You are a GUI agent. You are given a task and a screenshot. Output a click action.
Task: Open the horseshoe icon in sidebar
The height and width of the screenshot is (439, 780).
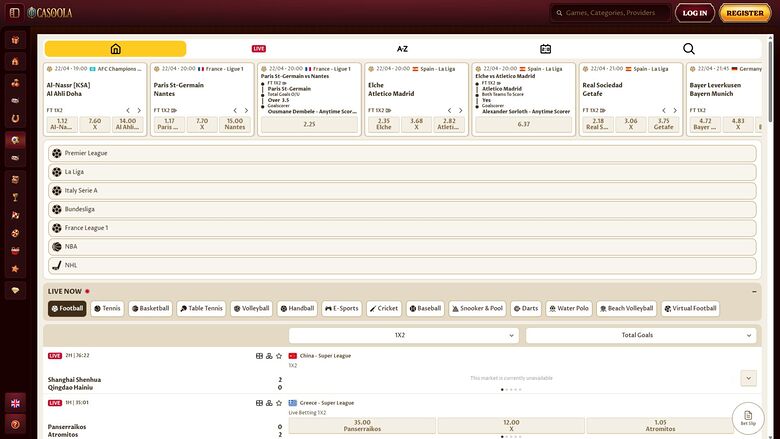point(15,119)
